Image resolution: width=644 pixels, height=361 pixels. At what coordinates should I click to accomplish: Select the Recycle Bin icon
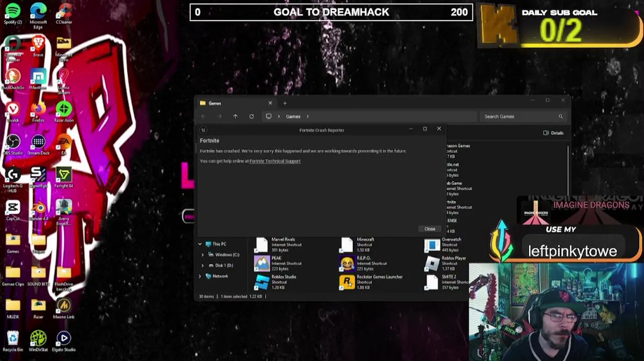(x=13, y=341)
